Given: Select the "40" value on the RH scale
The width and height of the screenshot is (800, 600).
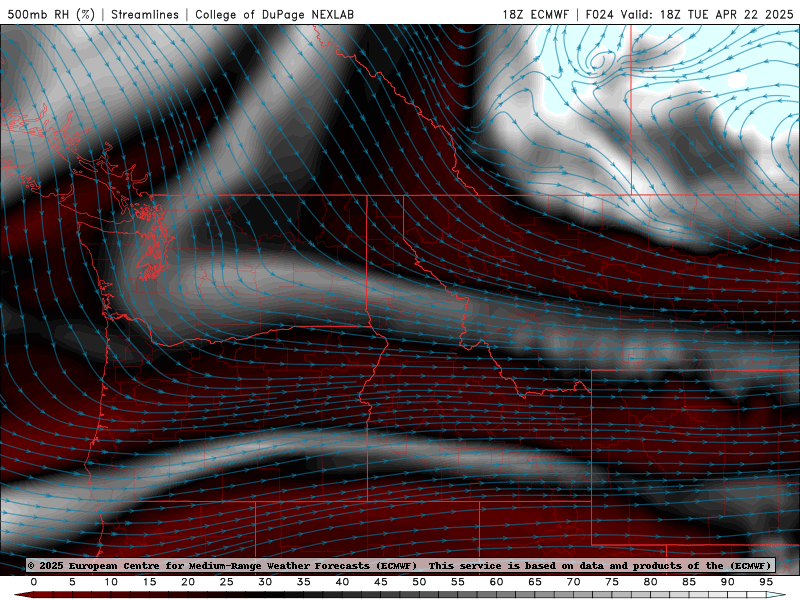Looking at the screenshot, I should (x=342, y=582).
